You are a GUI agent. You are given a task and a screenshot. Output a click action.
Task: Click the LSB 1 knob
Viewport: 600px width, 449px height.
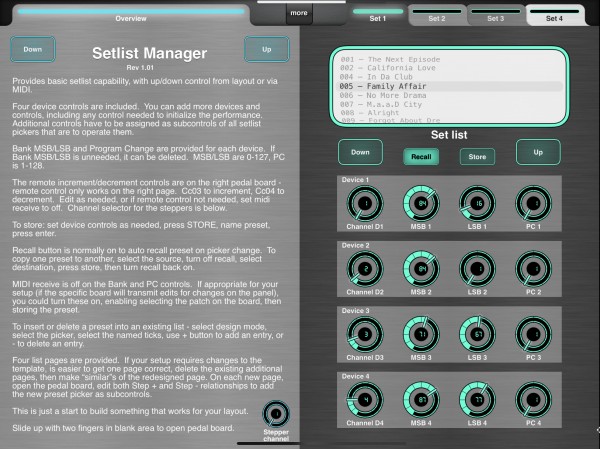477,204
